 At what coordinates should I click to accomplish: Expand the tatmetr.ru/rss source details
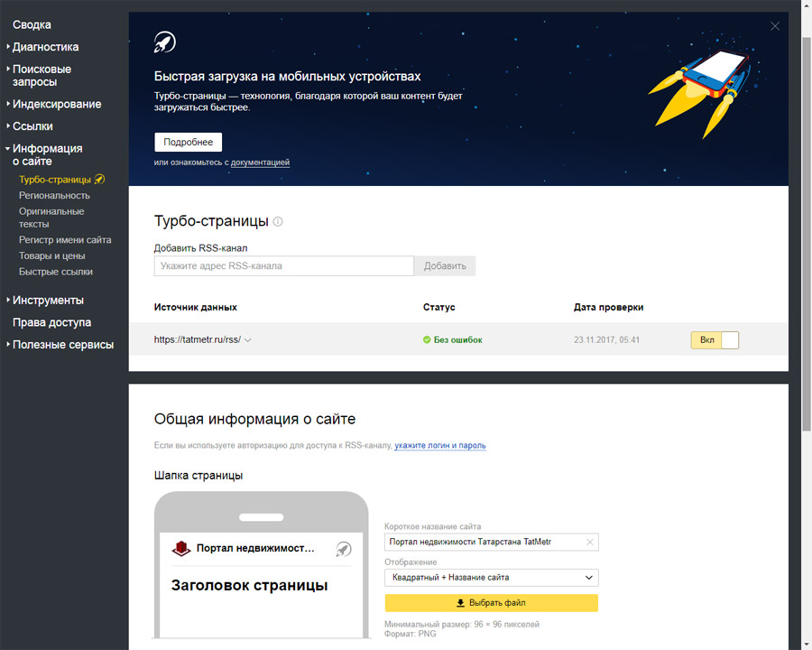point(248,340)
